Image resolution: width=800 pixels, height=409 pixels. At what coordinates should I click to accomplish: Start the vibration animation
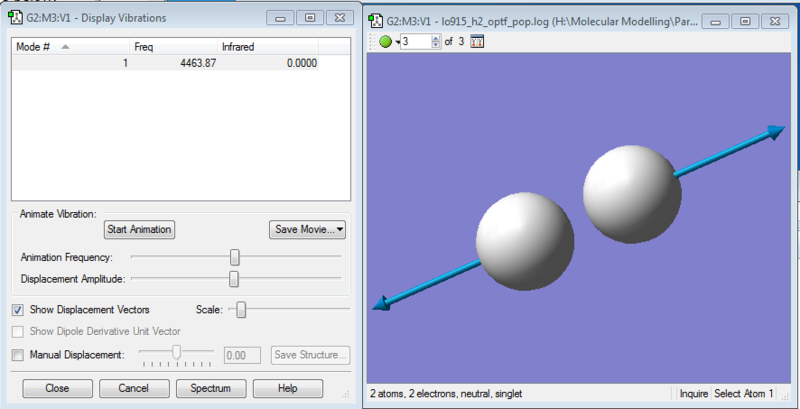[139, 229]
